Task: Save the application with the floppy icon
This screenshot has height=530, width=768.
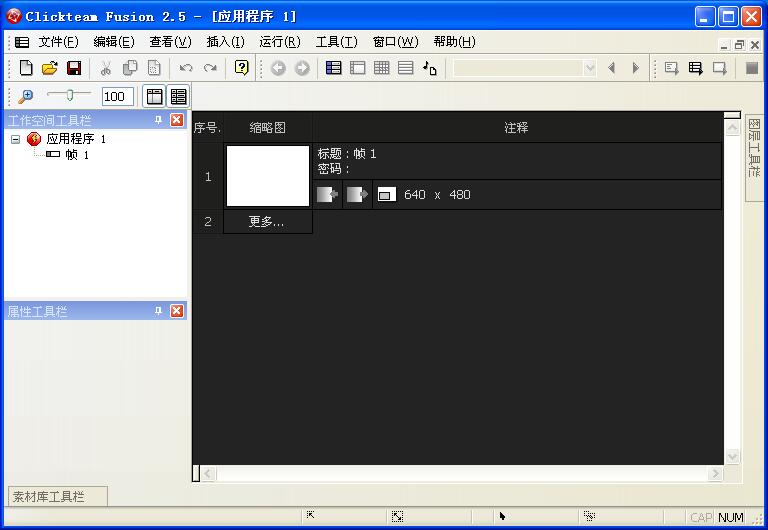Action: [x=74, y=68]
